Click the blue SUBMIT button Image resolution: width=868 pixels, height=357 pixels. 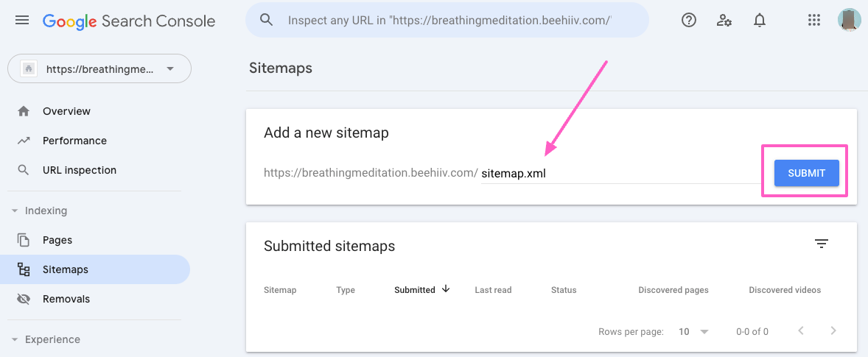[806, 173]
